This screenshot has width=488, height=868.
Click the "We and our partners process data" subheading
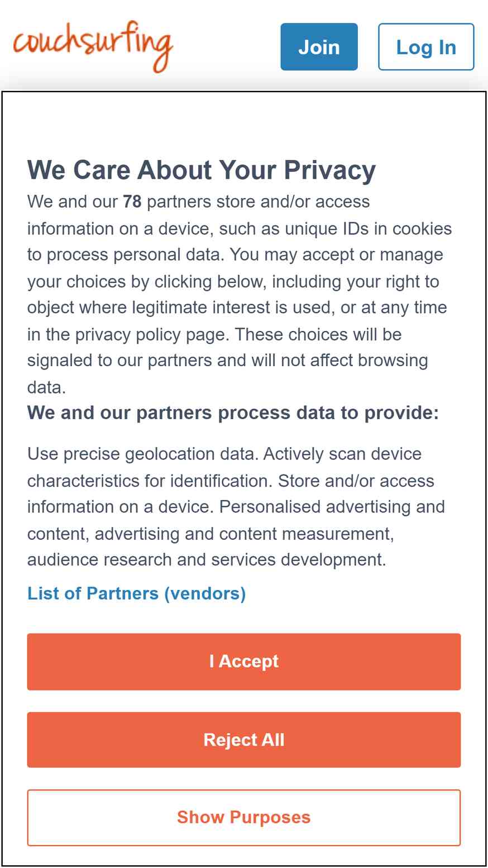[x=233, y=413]
